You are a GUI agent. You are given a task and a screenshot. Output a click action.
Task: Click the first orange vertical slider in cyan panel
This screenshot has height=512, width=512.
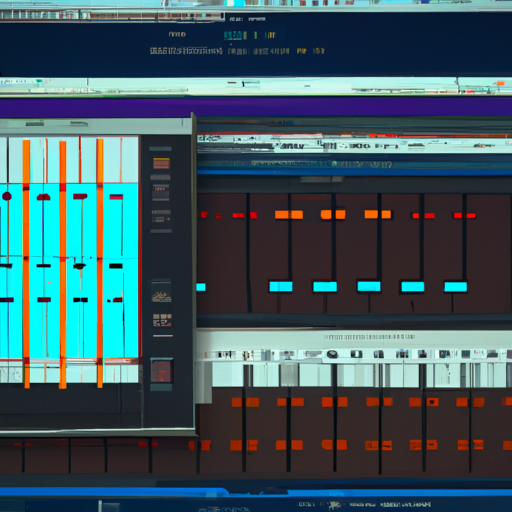coord(26,263)
